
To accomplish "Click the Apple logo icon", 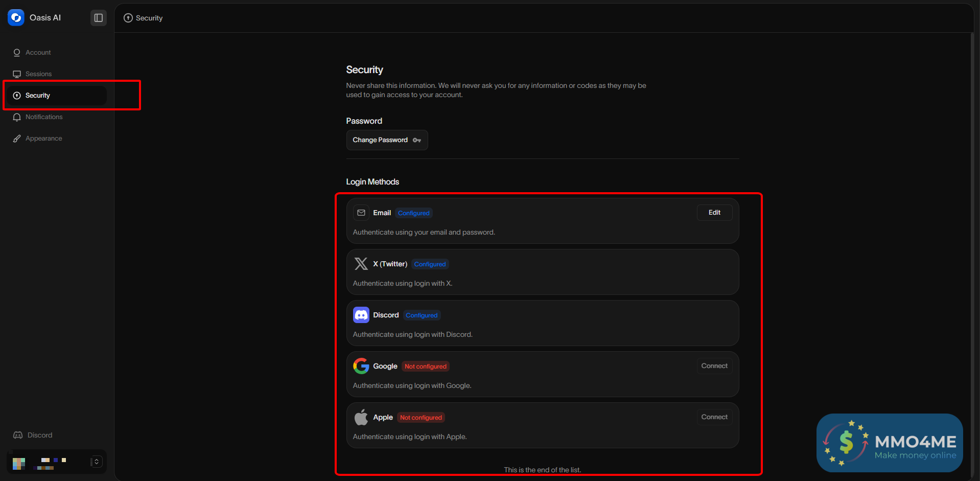I will [361, 417].
